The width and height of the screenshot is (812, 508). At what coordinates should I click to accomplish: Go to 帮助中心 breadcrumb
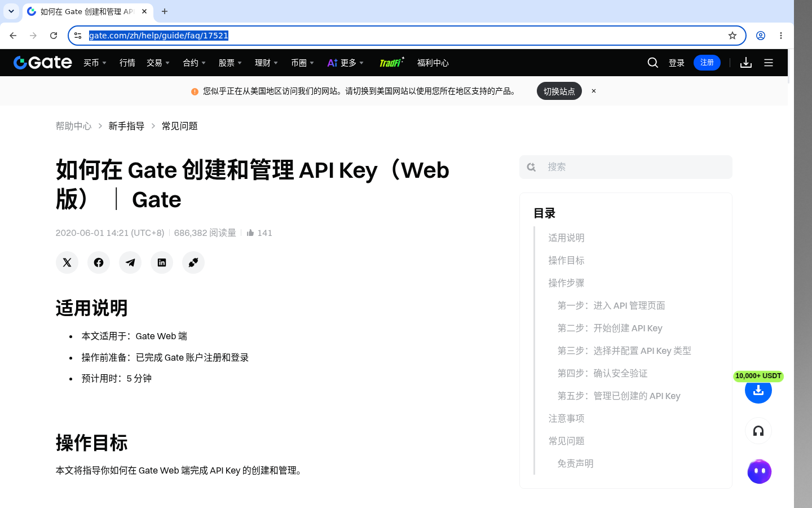coord(73,126)
